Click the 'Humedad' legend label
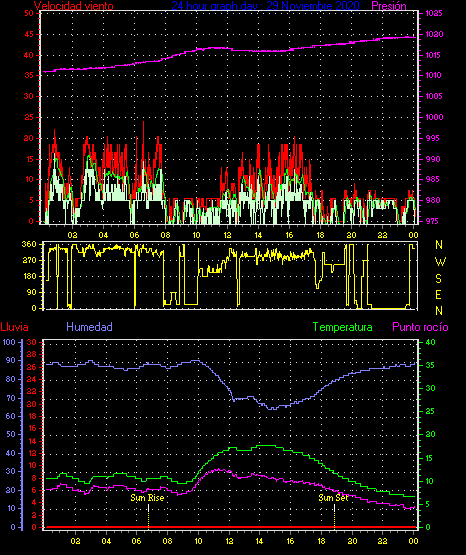The width and height of the screenshot is (466, 555). 90,327
